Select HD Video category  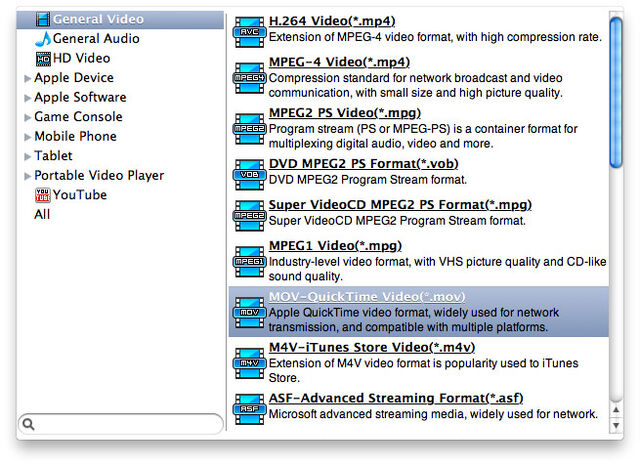(82, 58)
